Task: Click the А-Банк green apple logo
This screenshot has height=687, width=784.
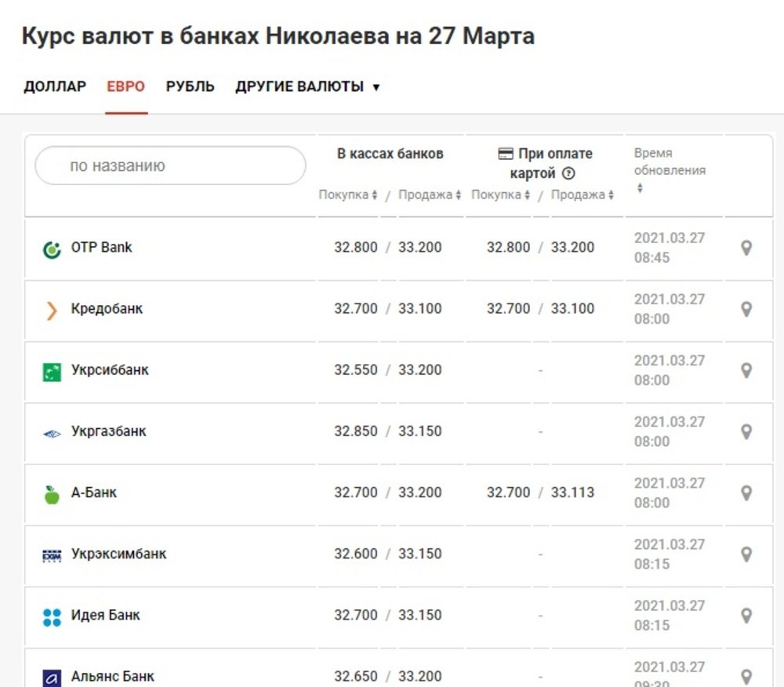Action: click(52, 495)
